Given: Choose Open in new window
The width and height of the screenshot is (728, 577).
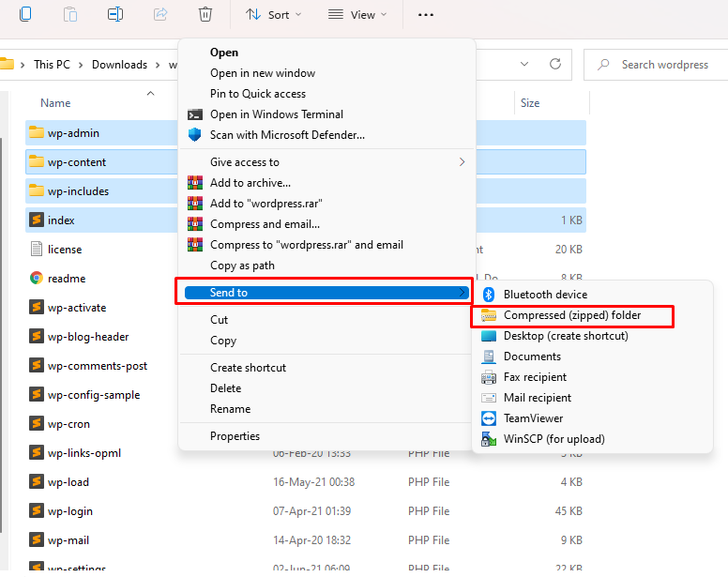Looking at the screenshot, I should tap(326, 73).
